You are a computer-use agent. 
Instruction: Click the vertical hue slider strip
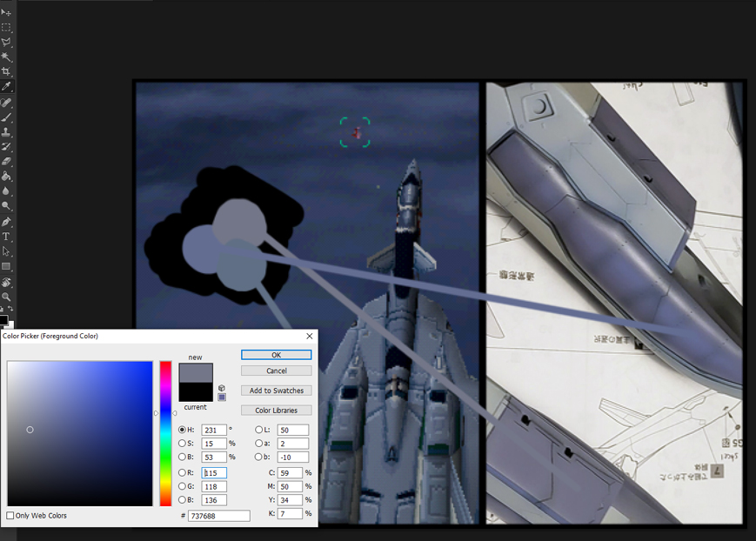pyautogui.click(x=165, y=433)
